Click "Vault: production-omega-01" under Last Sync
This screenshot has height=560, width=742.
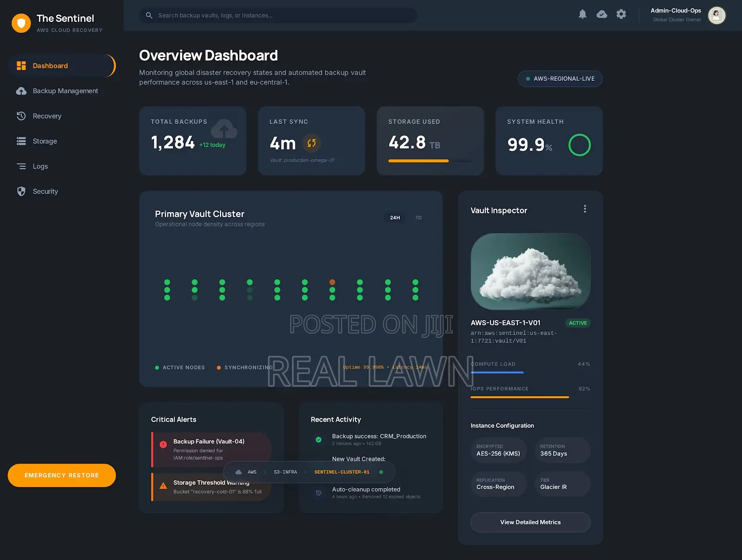[302, 160]
